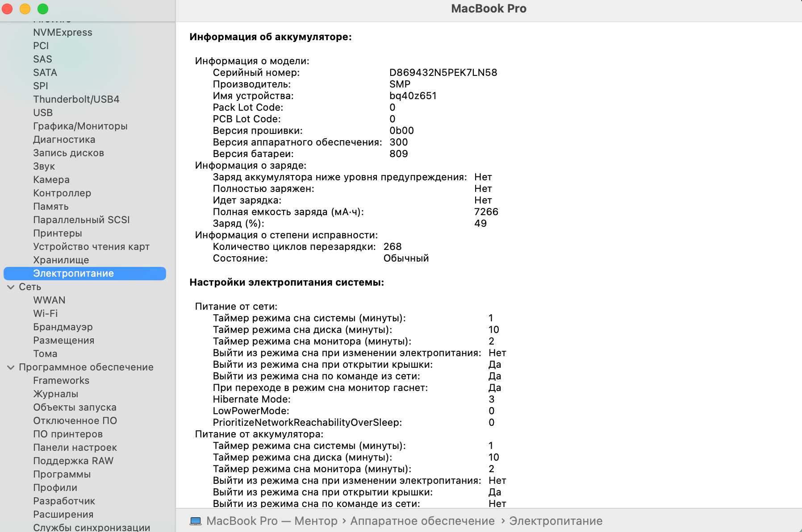This screenshot has height=532, width=802.
Task: Open Разработчик section
Action: (64, 501)
